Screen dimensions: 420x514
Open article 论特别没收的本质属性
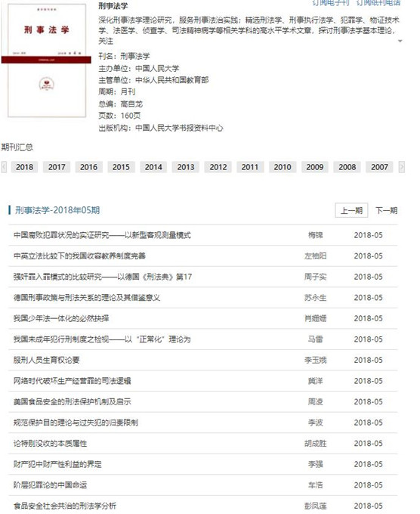tap(50, 444)
